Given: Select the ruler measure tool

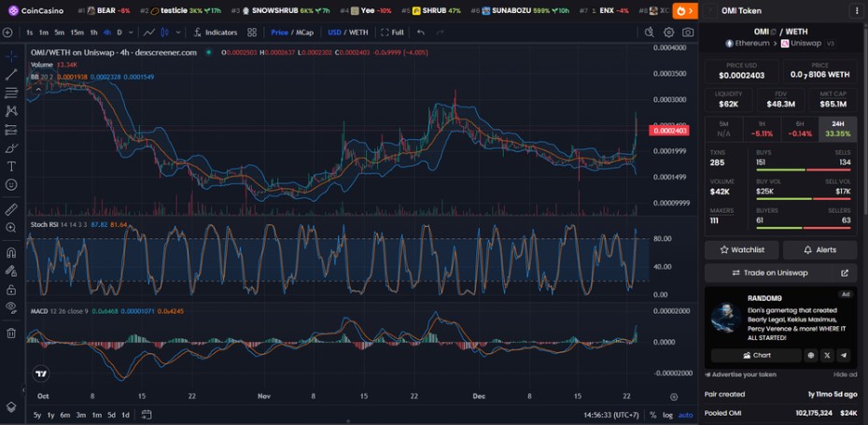Looking at the screenshot, I should tap(11, 209).
